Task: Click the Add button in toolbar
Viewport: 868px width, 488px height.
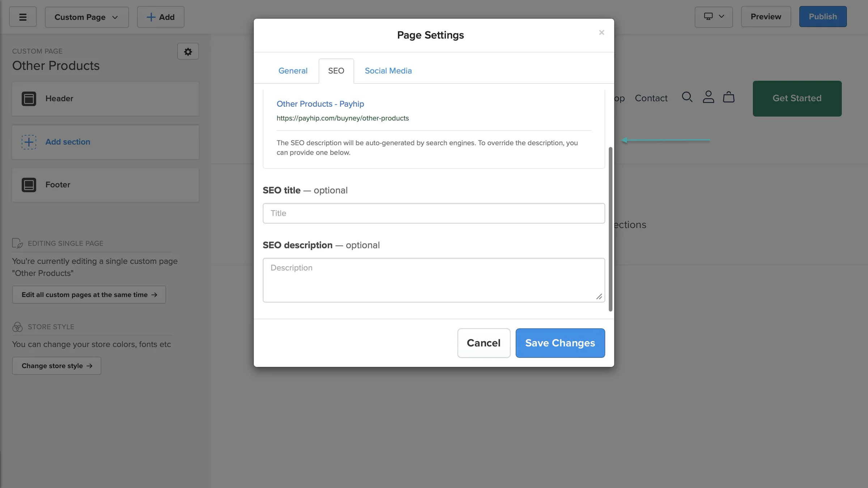Action: point(161,17)
